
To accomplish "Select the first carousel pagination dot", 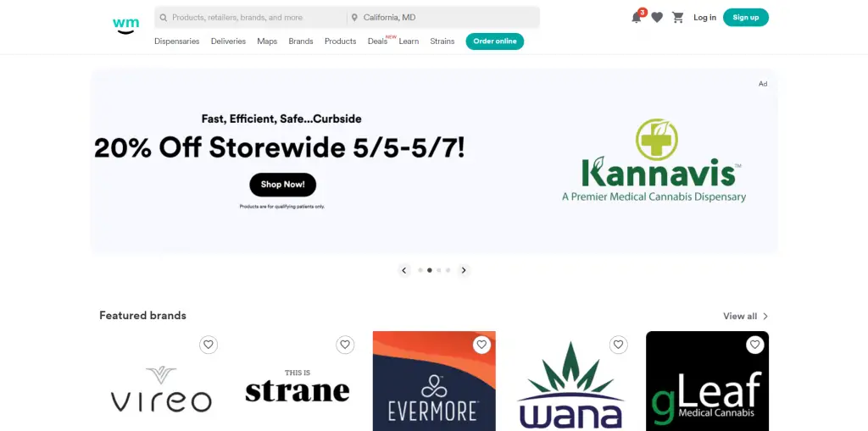I will point(420,271).
